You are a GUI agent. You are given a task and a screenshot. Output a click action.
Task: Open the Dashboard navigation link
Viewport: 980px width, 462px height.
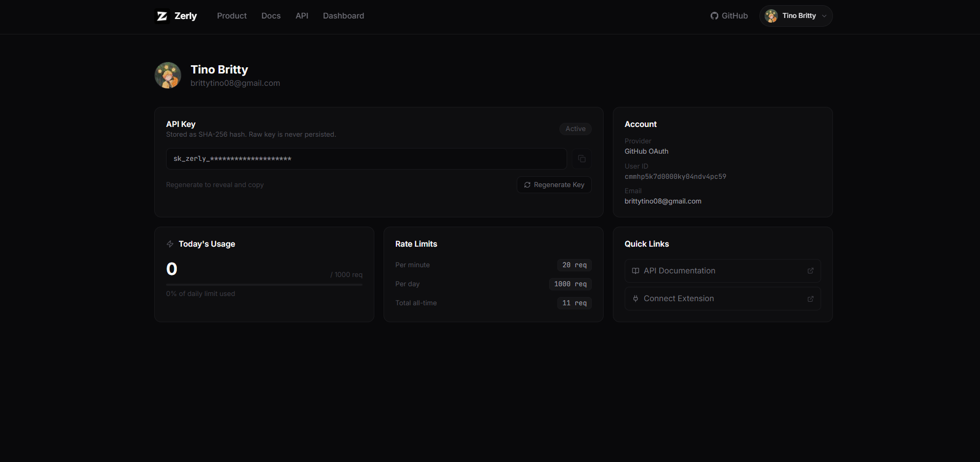(343, 16)
